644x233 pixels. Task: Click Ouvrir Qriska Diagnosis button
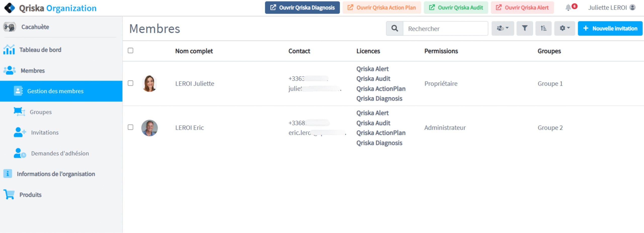point(302,8)
